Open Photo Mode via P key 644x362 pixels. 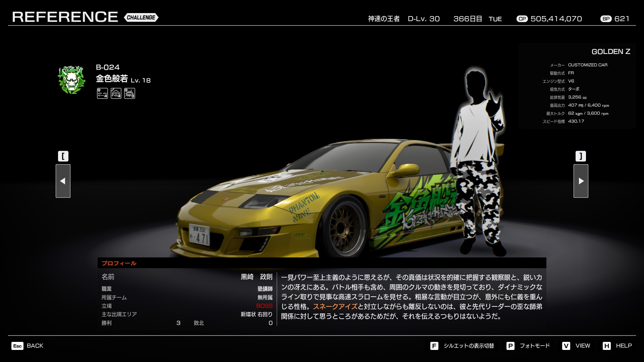[x=528, y=346]
